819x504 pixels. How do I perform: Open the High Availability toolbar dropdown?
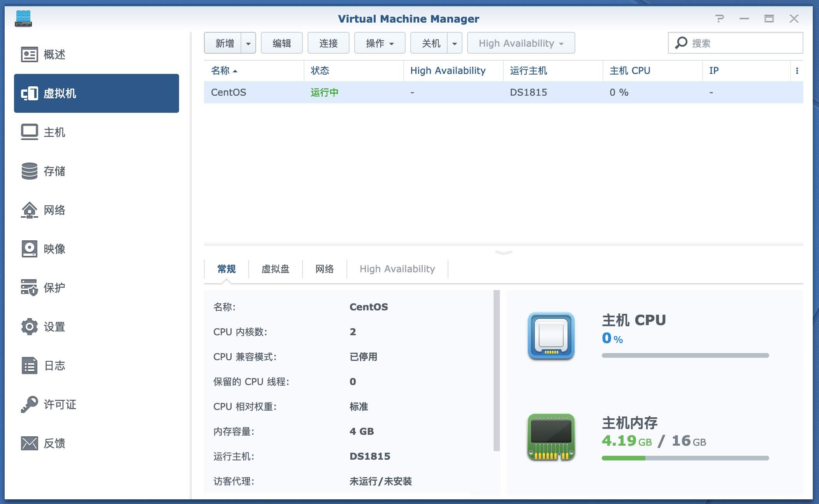[521, 43]
